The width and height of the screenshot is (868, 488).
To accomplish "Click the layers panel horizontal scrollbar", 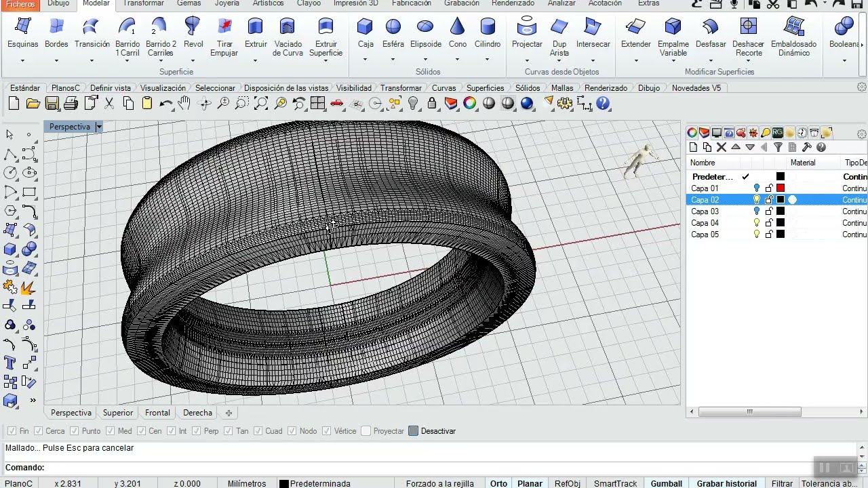I will pyautogui.click(x=749, y=411).
